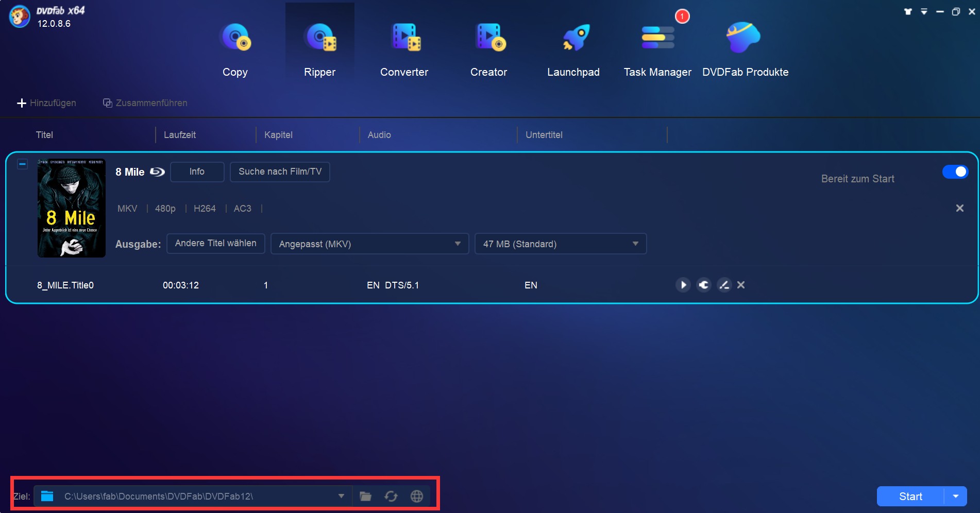Click the Kapitel column header

pos(278,135)
